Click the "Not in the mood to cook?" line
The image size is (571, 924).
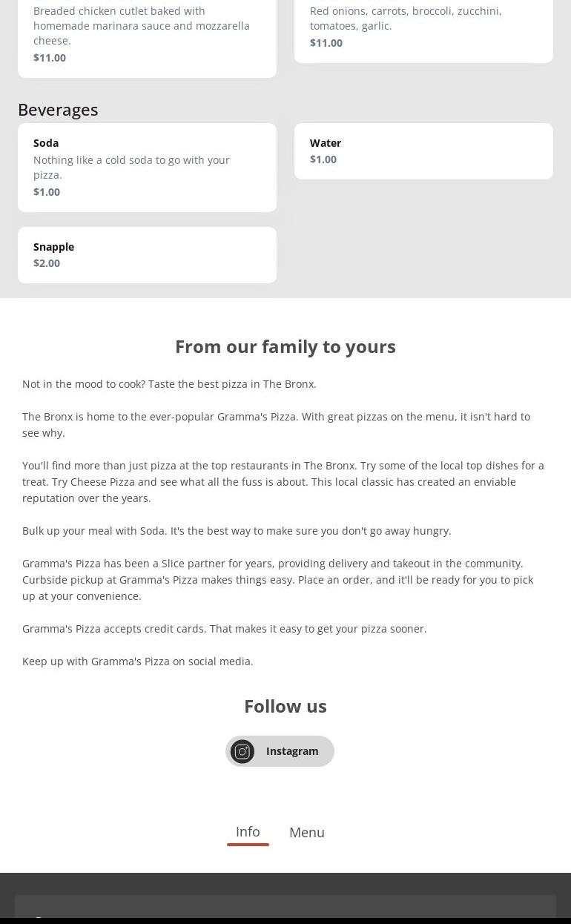169,384
